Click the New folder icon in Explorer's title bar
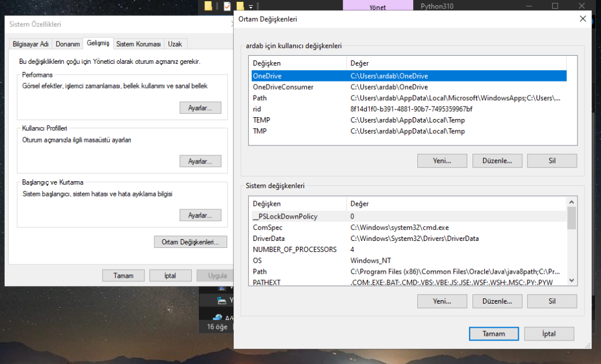The image size is (601, 364). [240, 6]
